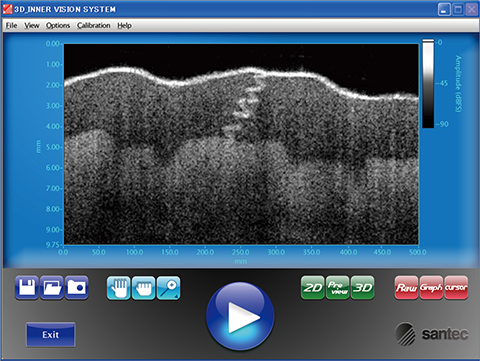The height and width of the screenshot is (361, 480).
Task: Switch to 3D view mode
Action: [x=363, y=287]
